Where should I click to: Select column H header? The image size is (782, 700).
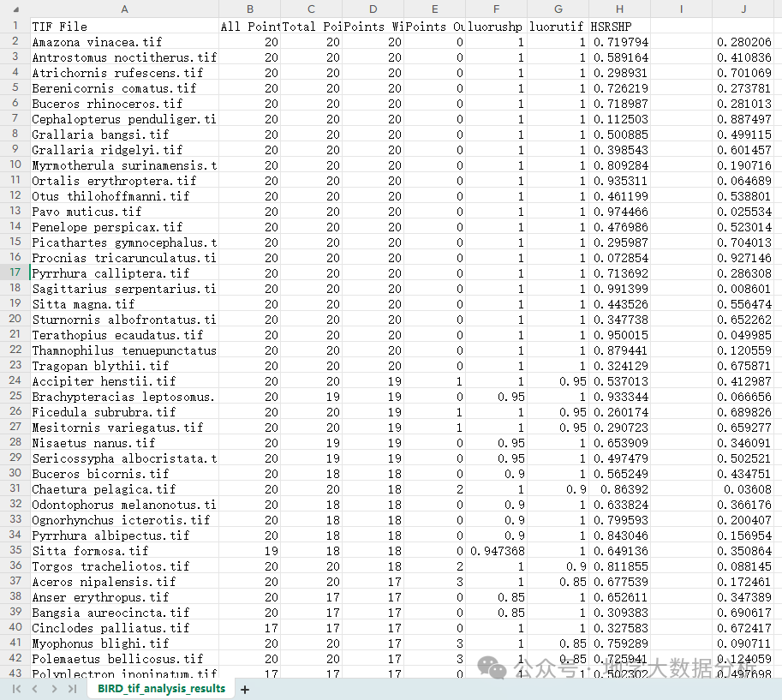(x=619, y=9)
